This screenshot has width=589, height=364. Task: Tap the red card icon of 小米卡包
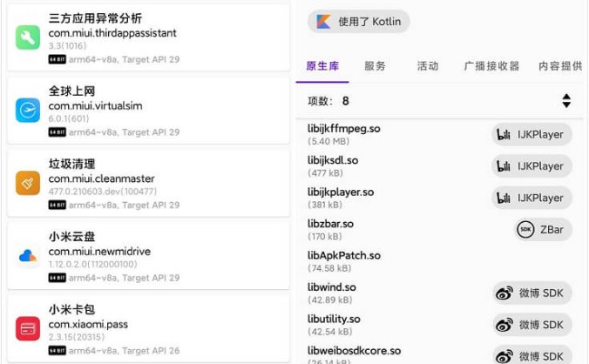[x=28, y=328]
